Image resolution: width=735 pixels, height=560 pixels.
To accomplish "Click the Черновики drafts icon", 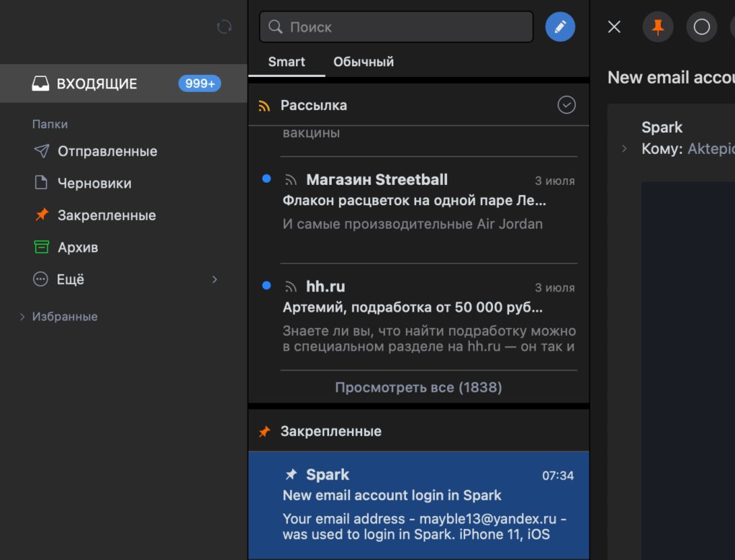I will click(40, 183).
